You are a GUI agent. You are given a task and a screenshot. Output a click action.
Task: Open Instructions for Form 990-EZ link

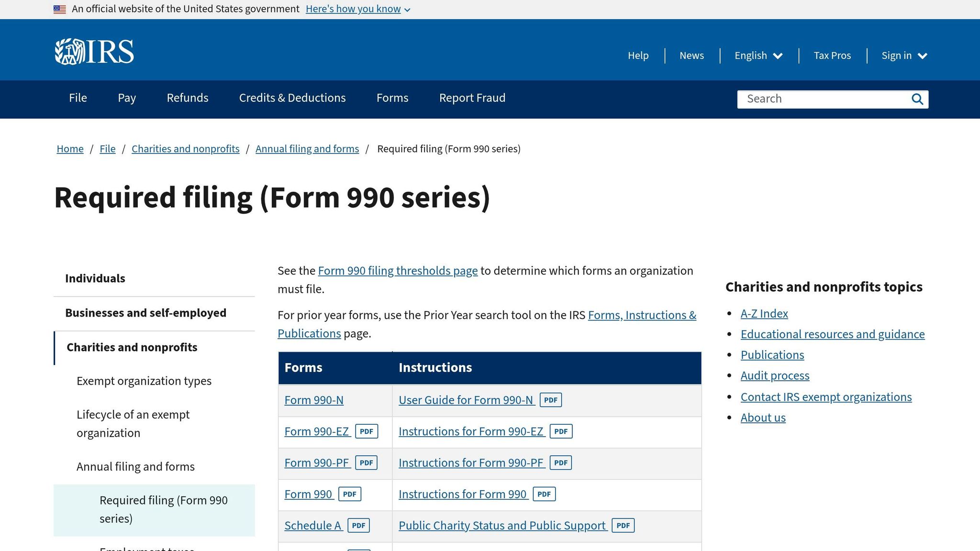tap(471, 431)
